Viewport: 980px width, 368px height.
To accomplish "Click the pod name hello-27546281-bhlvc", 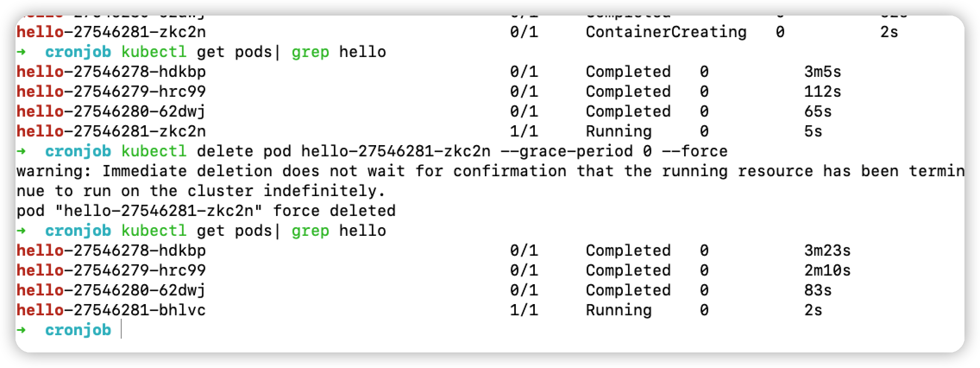I will tap(111, 310).
